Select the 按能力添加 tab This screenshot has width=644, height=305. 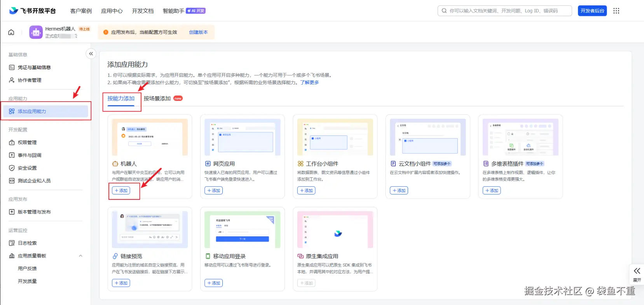tap(121, 99)
